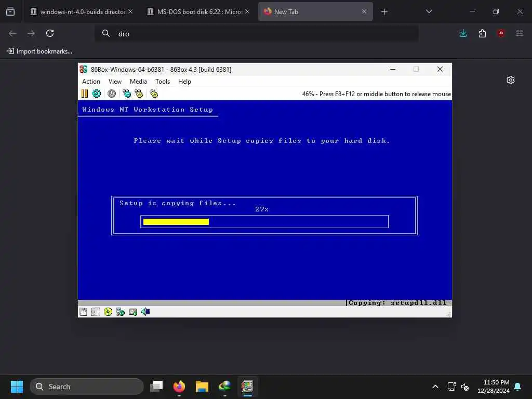This screenshot has width=532, height=399.
Task: Open the 86Box taskbar icon
Action: click(247, 387)
